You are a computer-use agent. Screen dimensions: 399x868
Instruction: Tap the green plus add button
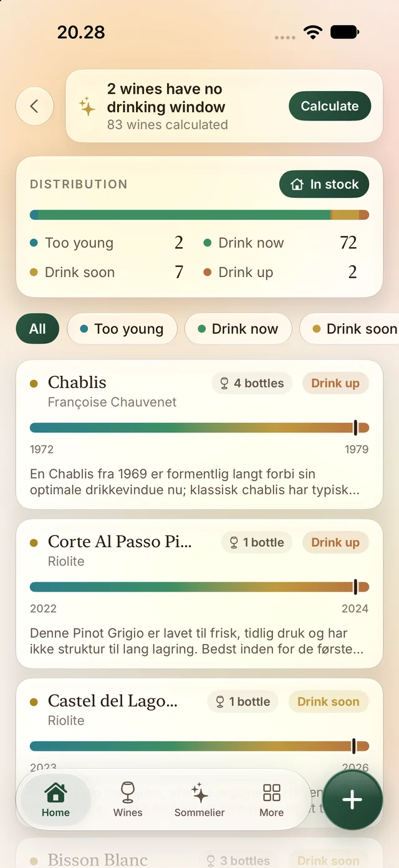[x=352, y=800]
